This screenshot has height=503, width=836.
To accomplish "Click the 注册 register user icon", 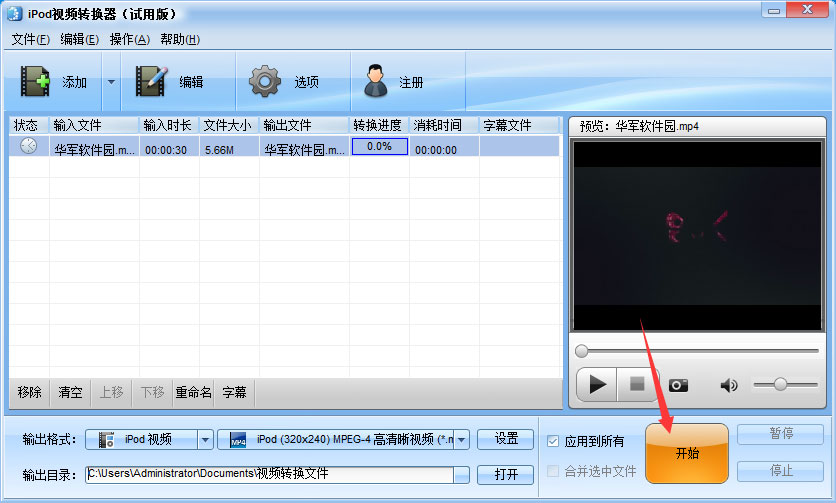I will coord(376,82).
